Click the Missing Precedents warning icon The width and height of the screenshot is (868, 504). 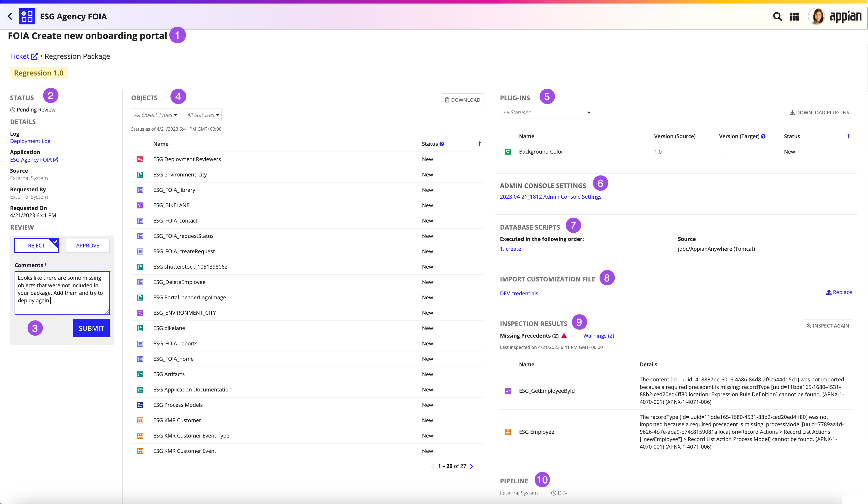(564, 335)
